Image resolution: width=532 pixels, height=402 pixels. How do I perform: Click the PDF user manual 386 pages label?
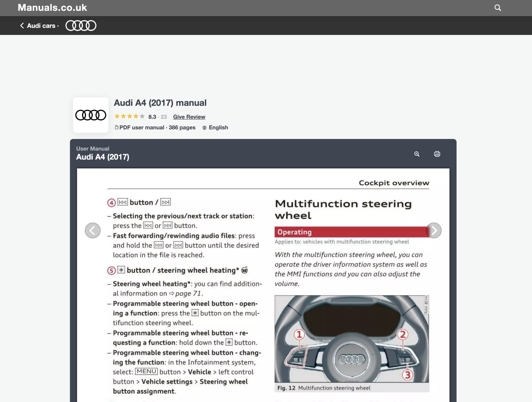(157, 128)
